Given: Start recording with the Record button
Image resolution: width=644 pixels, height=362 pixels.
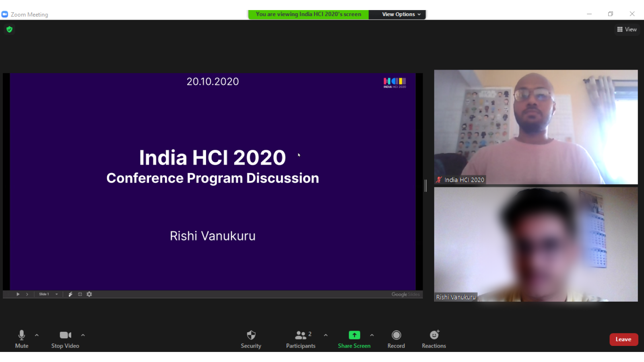Looking at the screenshot, I should tap(396, 339).
